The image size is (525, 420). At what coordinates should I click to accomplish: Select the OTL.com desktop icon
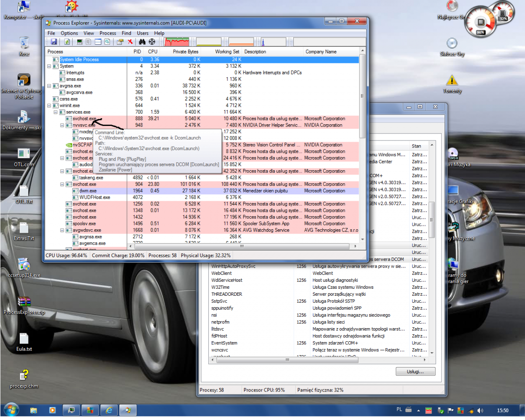pyautogui.click(x=24, y=157)
